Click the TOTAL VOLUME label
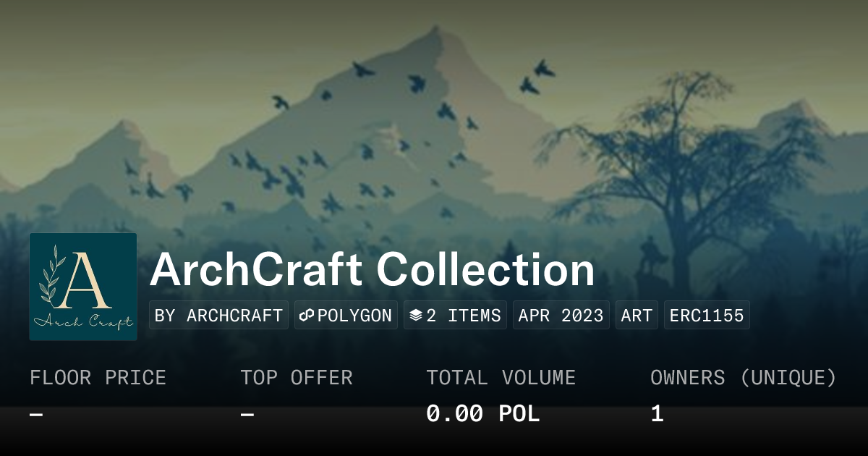The image size is (868, 456). point(501,378)
